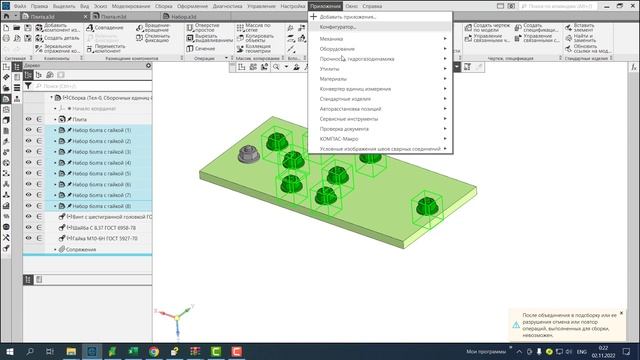Click 'Добавить компонент из...' tool
The height and width of the screenshot is (360, 640).
58,28
